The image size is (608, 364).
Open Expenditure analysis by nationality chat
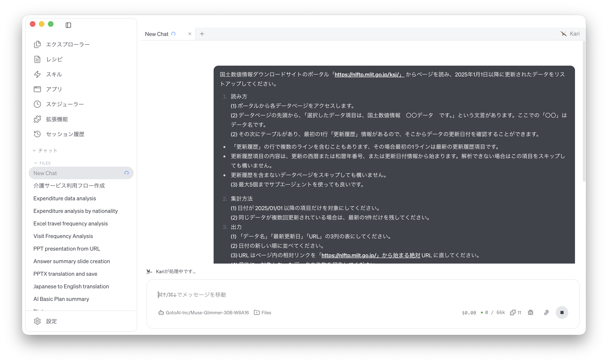[75, 211]
